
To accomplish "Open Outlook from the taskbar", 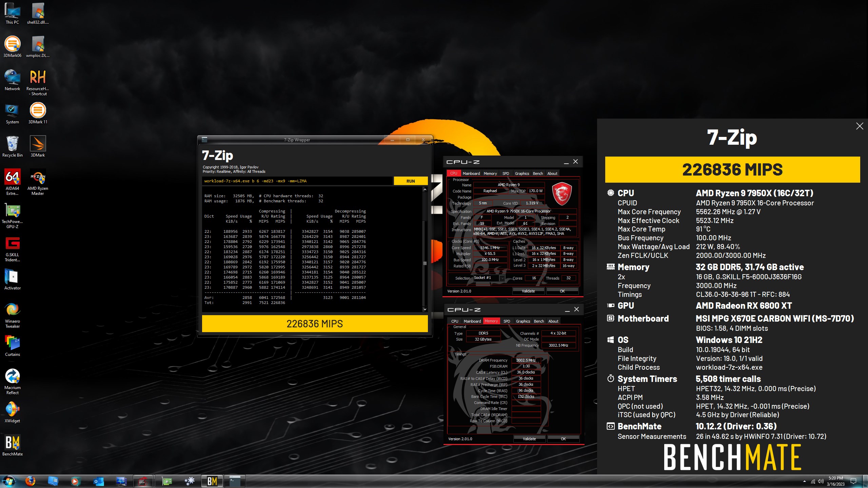I will pos(98,481).
